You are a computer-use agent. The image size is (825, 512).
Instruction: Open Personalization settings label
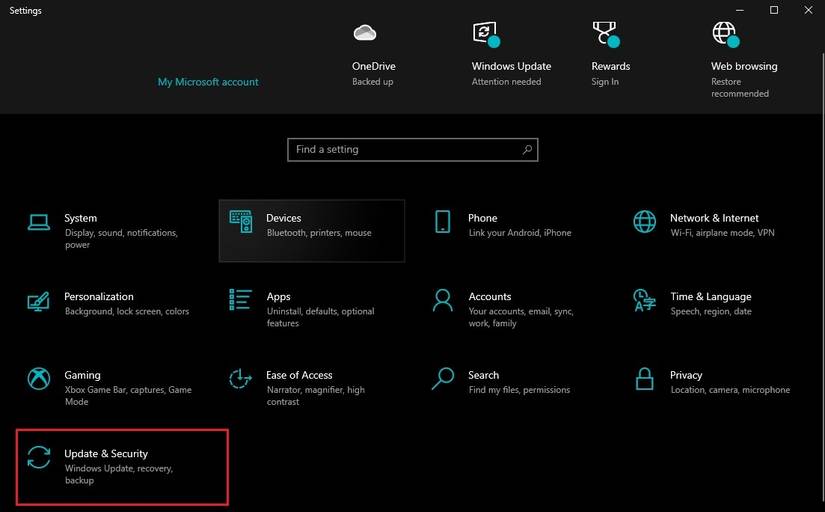pyautogui.click(x=99, y=296)
